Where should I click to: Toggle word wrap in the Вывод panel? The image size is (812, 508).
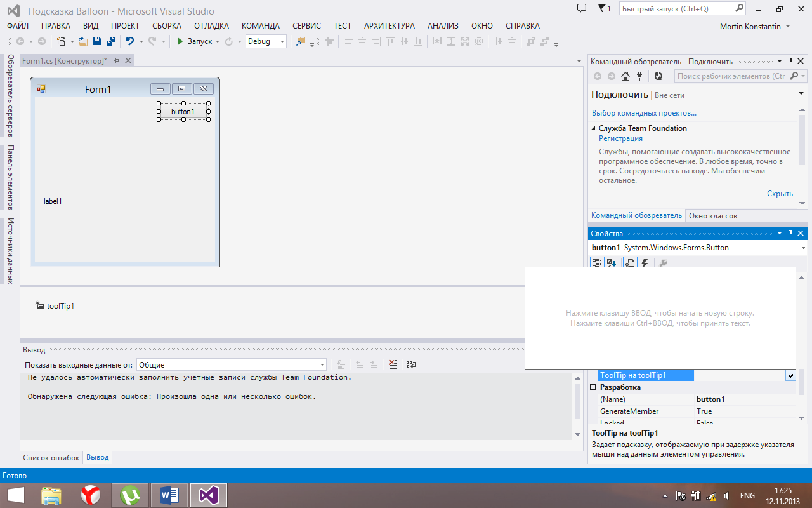pyautogui.click(x=412, y=364)
